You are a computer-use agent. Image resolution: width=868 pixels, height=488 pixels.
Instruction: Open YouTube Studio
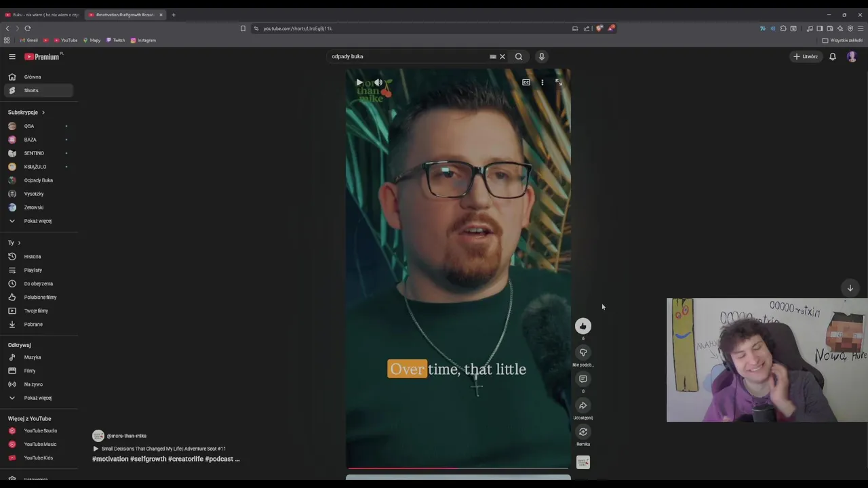(39, 431)
